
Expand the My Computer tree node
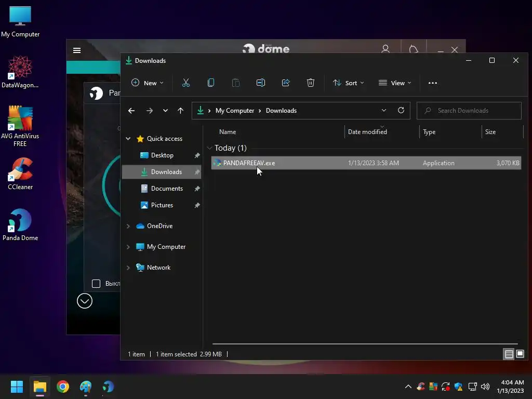click(128, 247)
